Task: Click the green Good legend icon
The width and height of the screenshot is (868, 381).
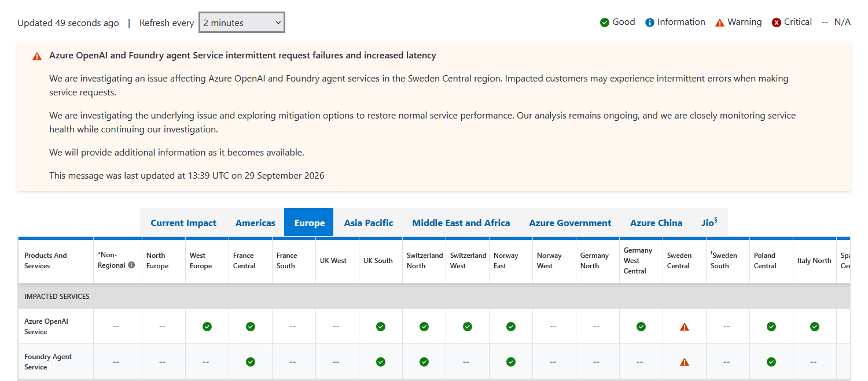Action: (x=605, y=23)
